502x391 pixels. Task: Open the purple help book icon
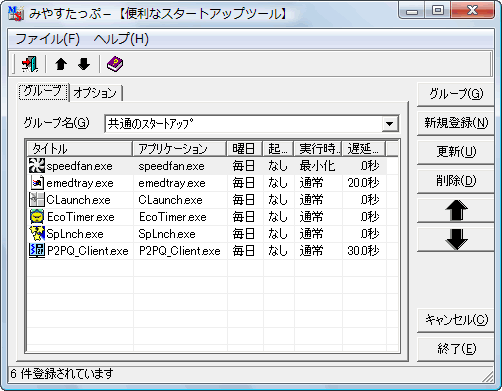coord(115,64)
